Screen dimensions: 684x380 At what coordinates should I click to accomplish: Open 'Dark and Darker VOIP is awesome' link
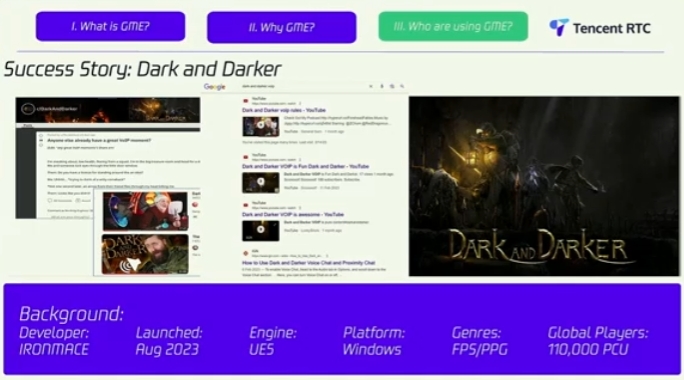293,215
